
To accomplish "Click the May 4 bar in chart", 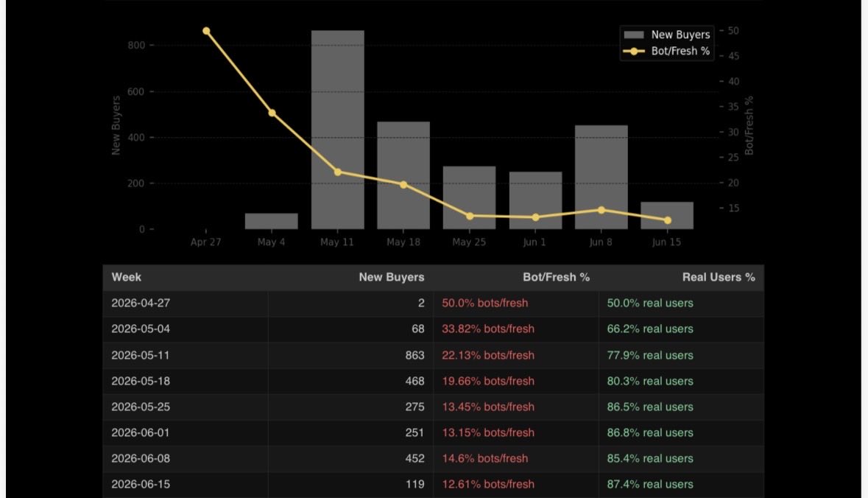I will tap(271, 221).
